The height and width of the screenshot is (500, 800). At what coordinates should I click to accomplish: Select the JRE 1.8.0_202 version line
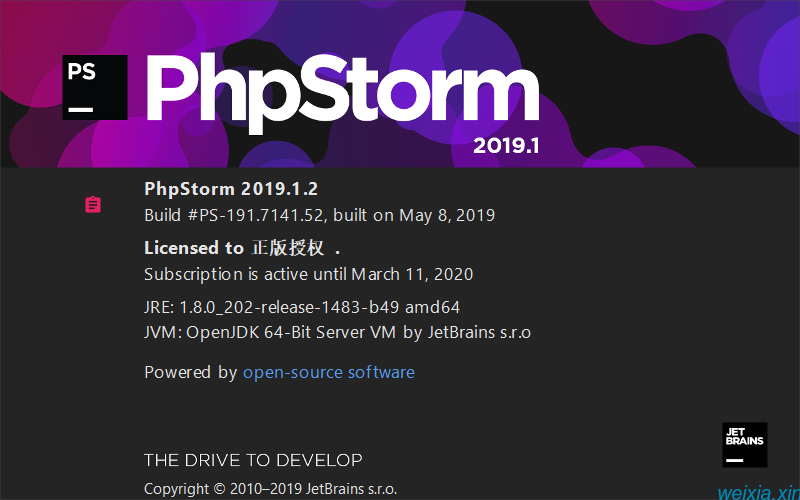pos(302,307)
